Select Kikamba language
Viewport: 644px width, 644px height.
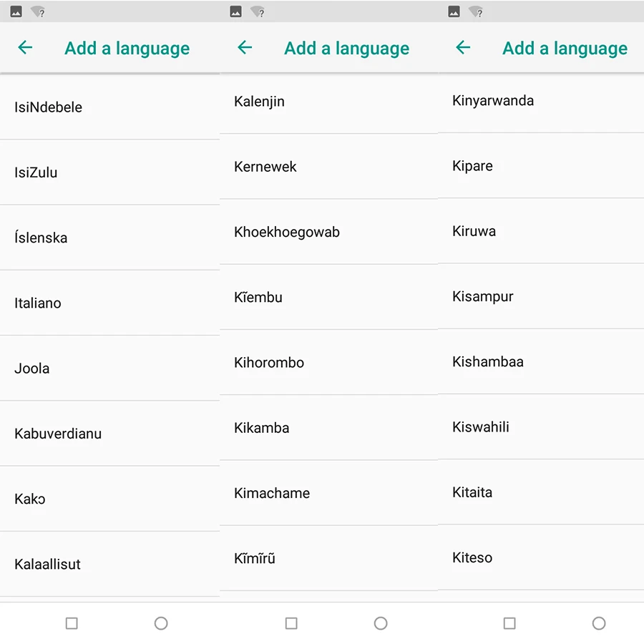click(x=328, y=428)
